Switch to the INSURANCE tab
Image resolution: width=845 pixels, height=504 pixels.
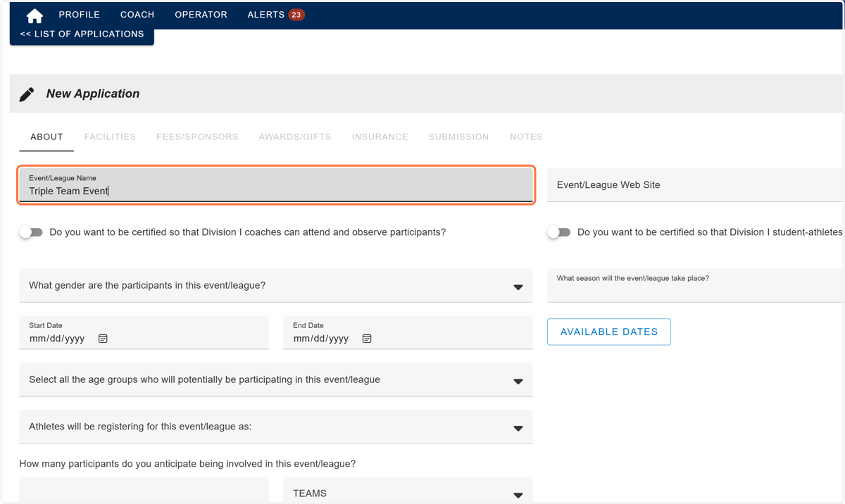click(380, 137)
